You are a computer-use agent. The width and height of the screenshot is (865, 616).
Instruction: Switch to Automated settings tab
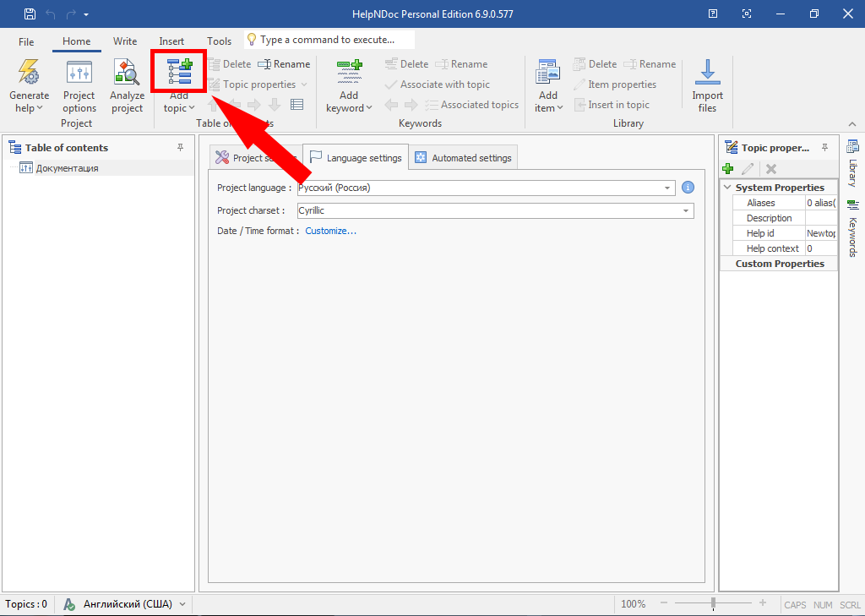[464, 158]
